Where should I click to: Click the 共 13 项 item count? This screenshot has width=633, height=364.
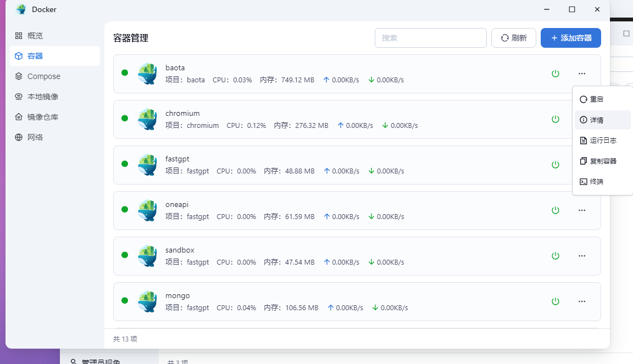click(x=125, y=339)
